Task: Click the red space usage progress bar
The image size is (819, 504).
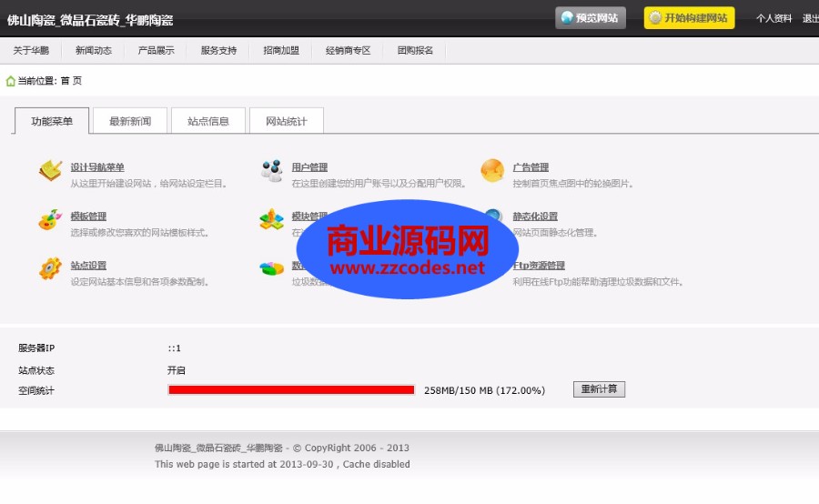Action: 291,389
